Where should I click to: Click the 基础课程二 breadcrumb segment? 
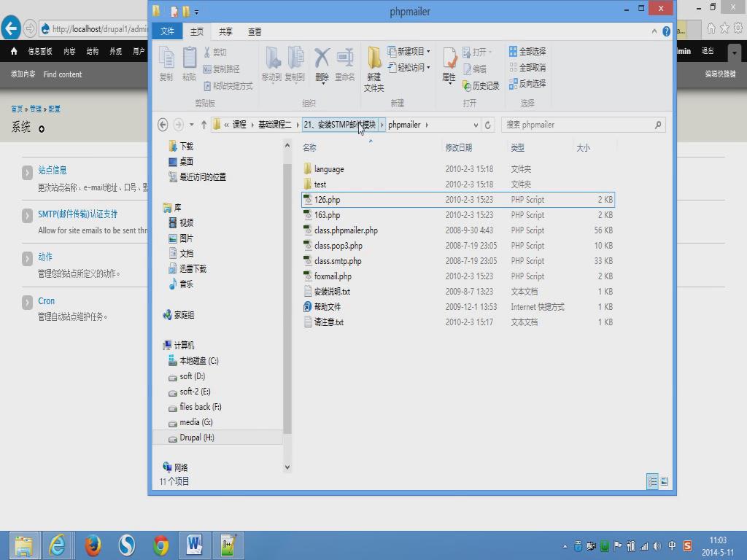click(x=275, y=125)
